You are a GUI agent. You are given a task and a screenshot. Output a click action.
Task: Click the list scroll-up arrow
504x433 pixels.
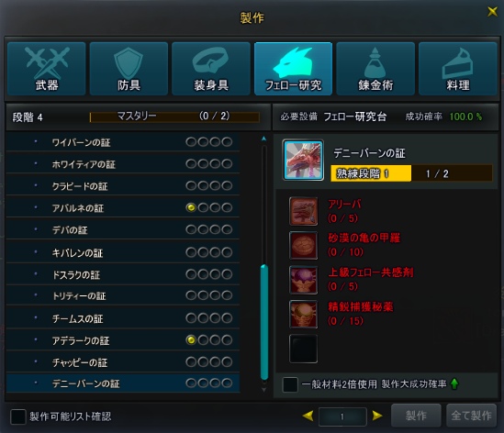click(263, 139)
